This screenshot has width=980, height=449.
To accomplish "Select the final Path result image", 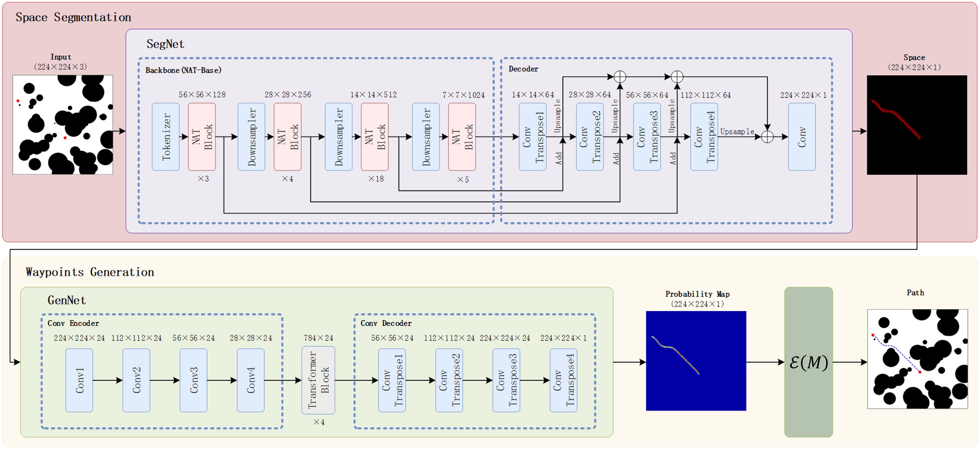I will pos(917,359).
